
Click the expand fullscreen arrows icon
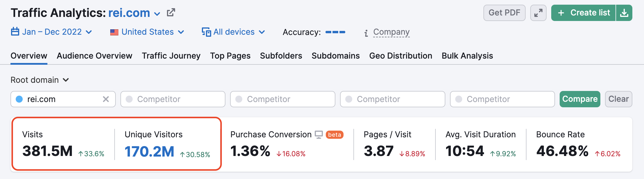[x=538, y=13]
